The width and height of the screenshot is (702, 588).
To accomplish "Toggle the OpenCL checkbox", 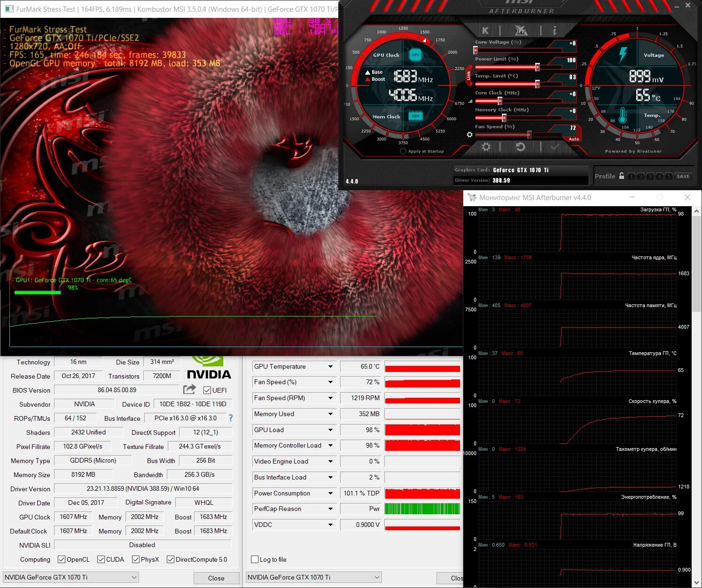I will coord(61,559).
